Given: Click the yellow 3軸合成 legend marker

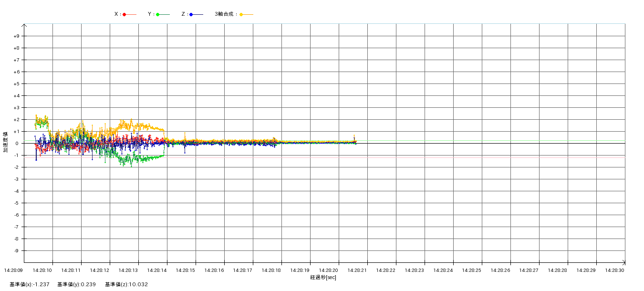Looking at the screenshot, I should coord(241,14).
